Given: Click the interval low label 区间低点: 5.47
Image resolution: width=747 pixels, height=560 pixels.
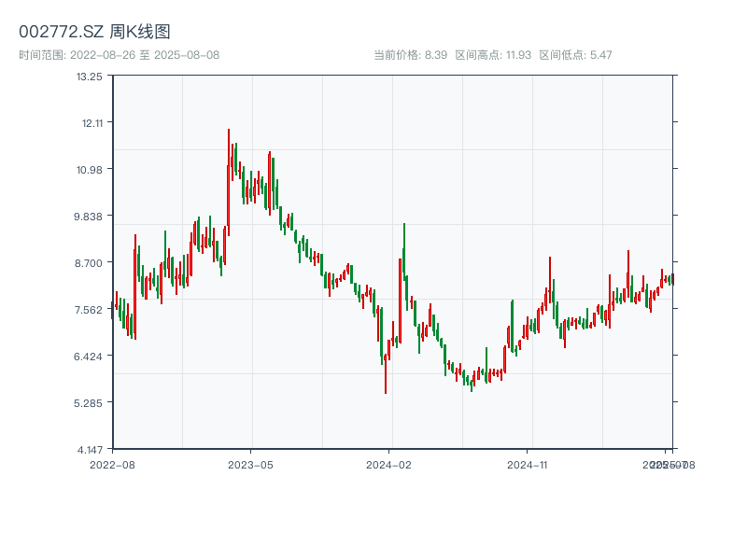Looking at the screenshot, I should [x=575, y=55].
